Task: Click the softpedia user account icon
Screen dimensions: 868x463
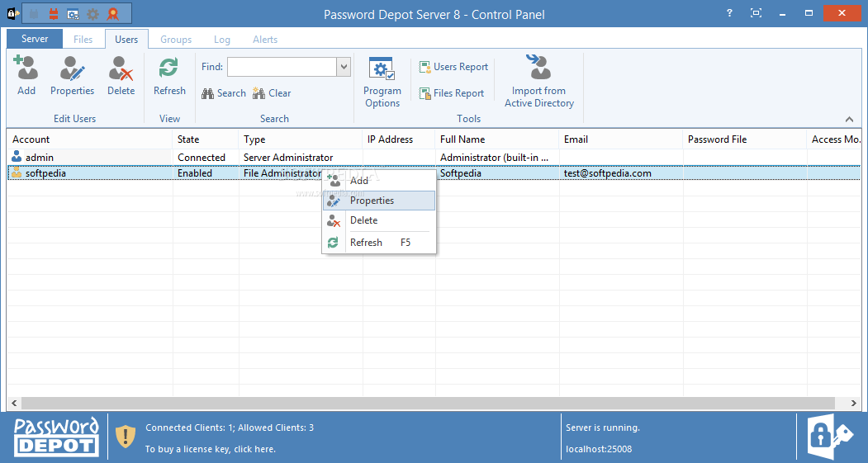Action: point(17,172)
